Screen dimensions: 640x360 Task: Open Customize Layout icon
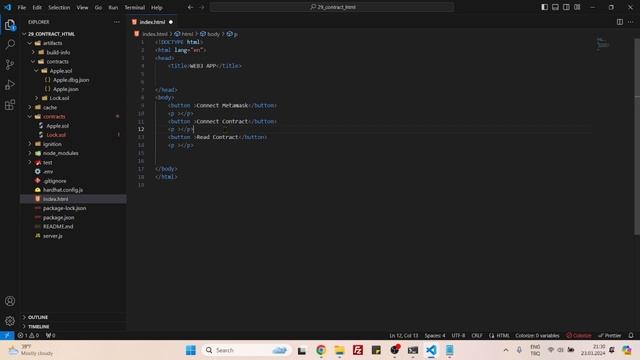(x=577, y=7)
